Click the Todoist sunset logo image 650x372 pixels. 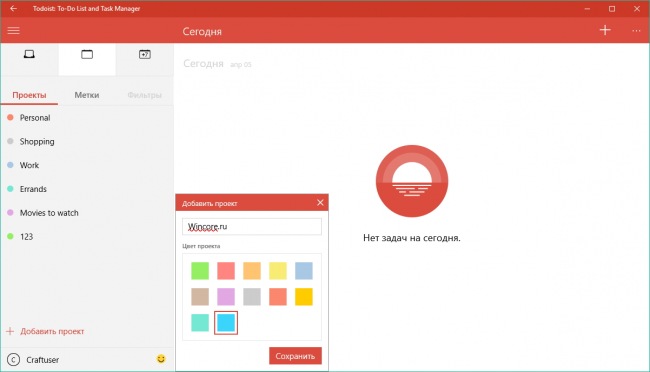(x=412, y=181)
